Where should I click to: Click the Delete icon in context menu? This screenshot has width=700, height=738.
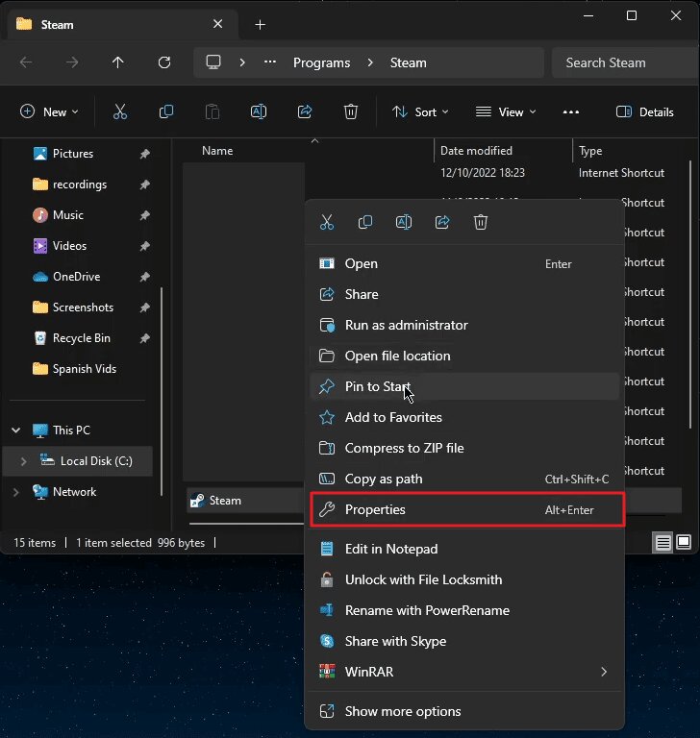pyautogui.click(x=481, y=222)
